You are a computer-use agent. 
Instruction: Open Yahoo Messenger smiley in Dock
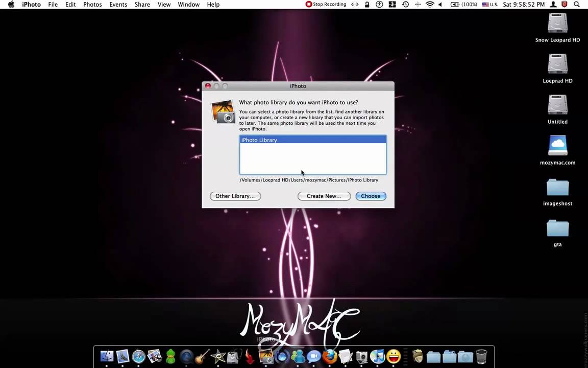click(x=394, y=356)
